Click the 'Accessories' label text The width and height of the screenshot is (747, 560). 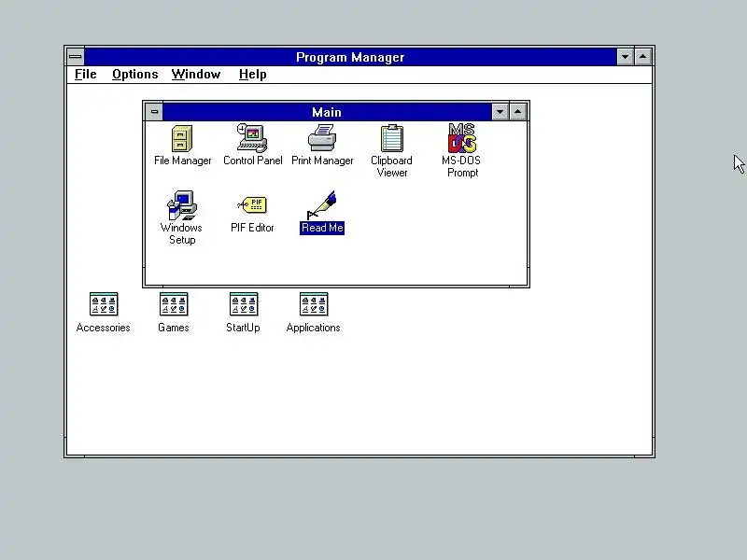tap(104, 328)
